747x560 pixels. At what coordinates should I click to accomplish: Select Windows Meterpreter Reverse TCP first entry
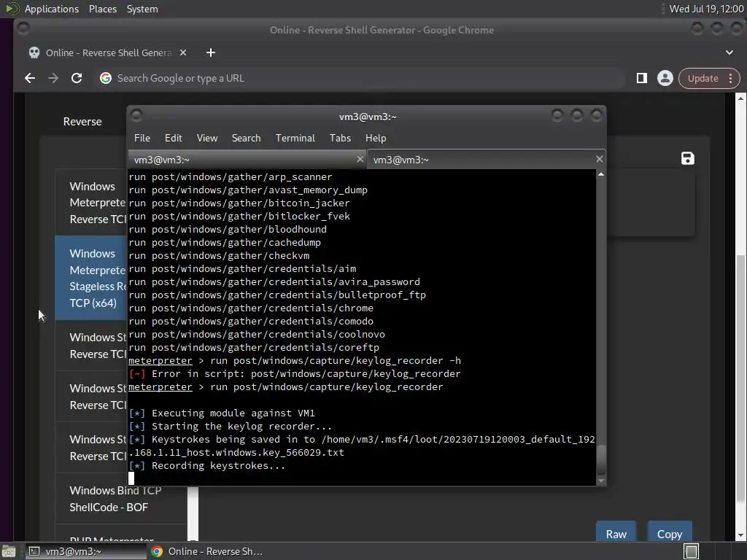tap(91, 203)
